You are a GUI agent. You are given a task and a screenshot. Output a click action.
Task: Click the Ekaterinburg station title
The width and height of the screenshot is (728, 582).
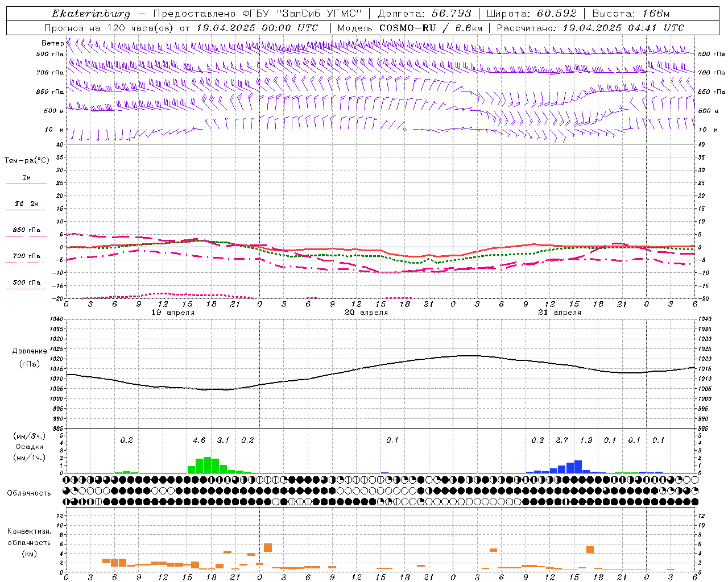point(91,14)
